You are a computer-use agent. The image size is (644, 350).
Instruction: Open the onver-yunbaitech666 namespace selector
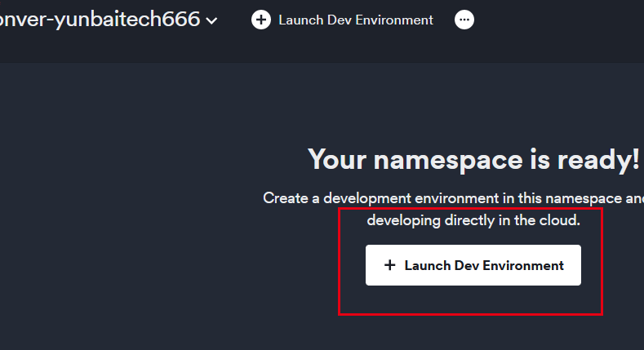[102, 20]
